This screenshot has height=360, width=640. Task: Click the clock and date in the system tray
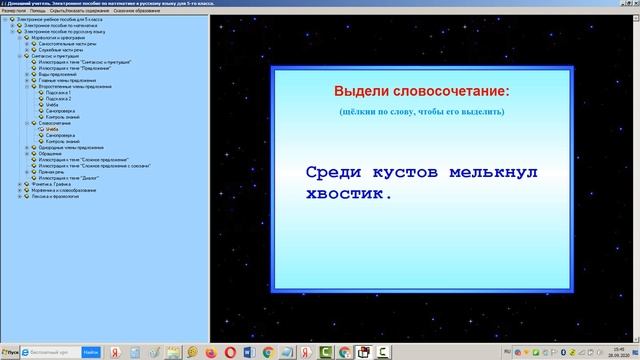pos(619,352)
